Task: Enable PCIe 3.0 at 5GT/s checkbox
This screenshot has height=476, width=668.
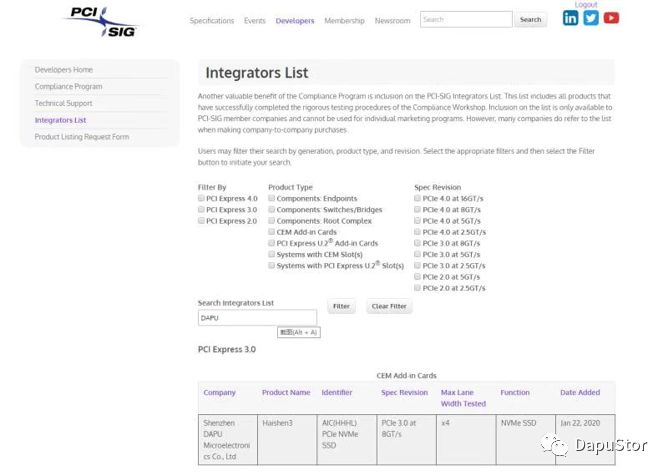Action: click(x=417, y=254)
